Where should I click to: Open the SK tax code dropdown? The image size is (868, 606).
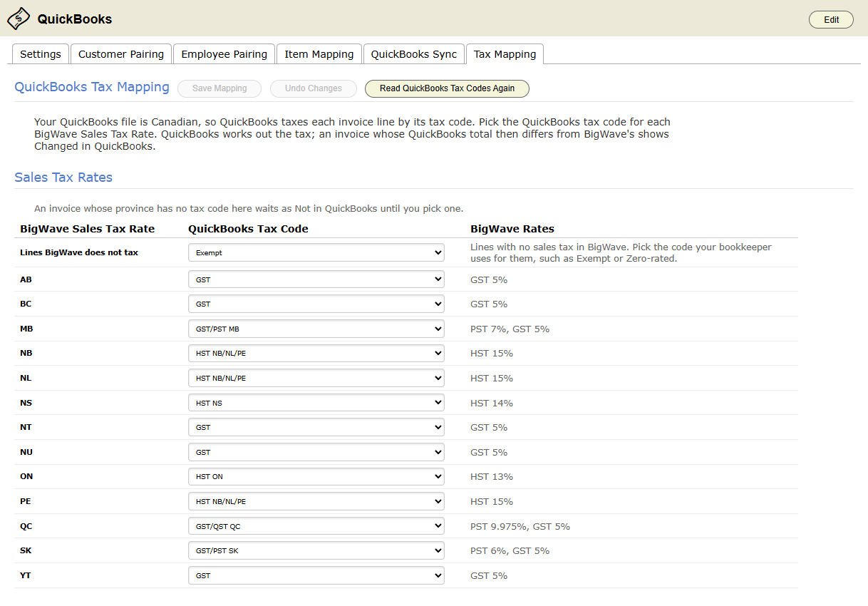click(x=316, y=550)
